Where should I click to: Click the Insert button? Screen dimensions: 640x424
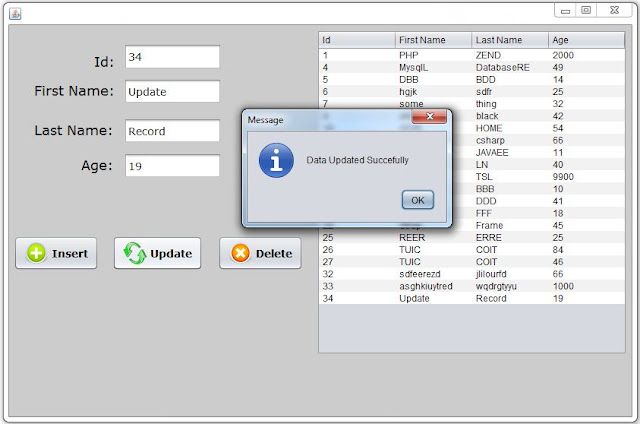56,253
